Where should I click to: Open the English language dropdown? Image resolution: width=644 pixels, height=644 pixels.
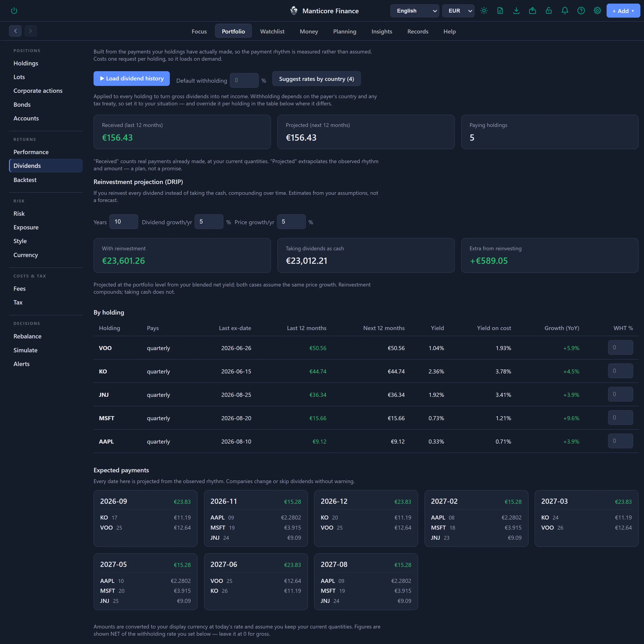415,11
